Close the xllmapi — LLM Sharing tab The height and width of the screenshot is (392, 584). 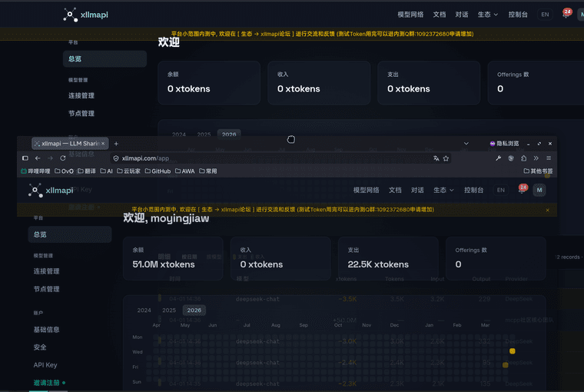click(103, 144)
